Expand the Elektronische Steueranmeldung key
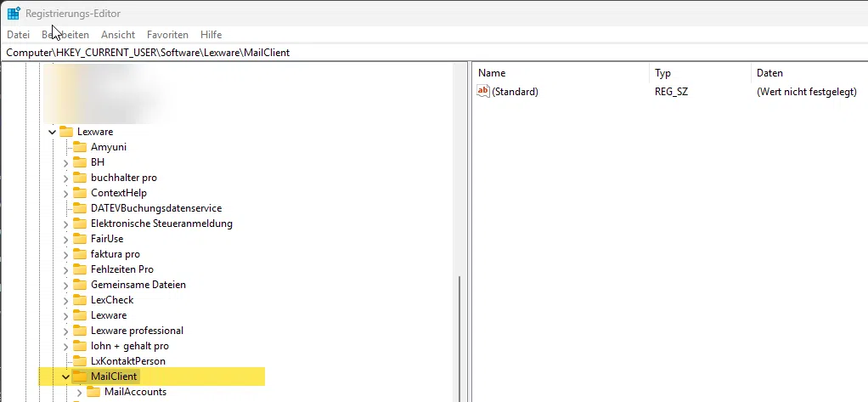868x402 pixels. point(66,224)
